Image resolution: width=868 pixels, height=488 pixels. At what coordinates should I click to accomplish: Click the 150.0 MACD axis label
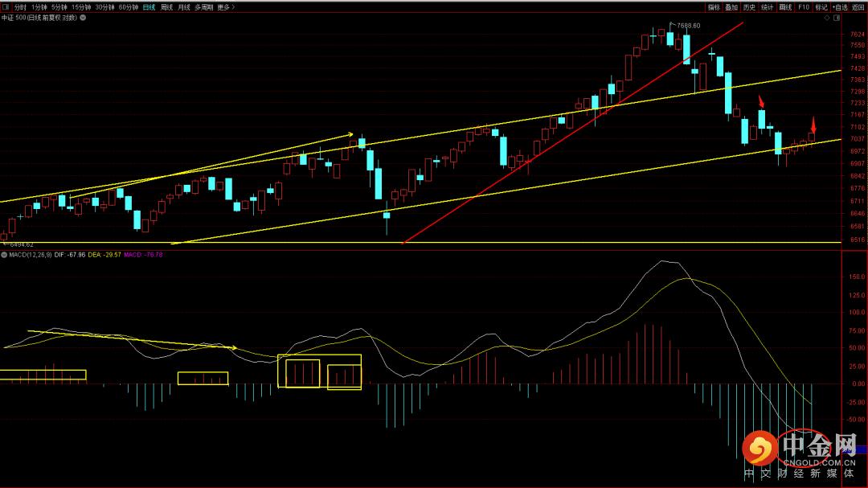click(x=857, y=277)
